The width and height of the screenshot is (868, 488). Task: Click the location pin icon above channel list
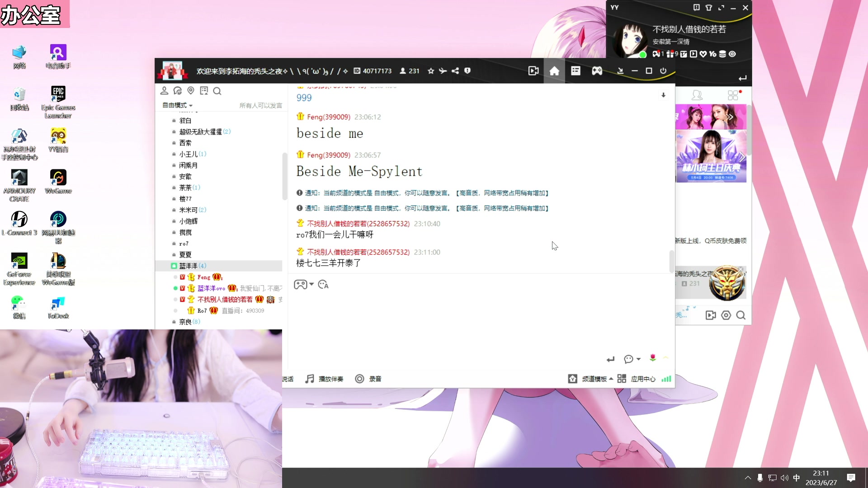(191, 91)
